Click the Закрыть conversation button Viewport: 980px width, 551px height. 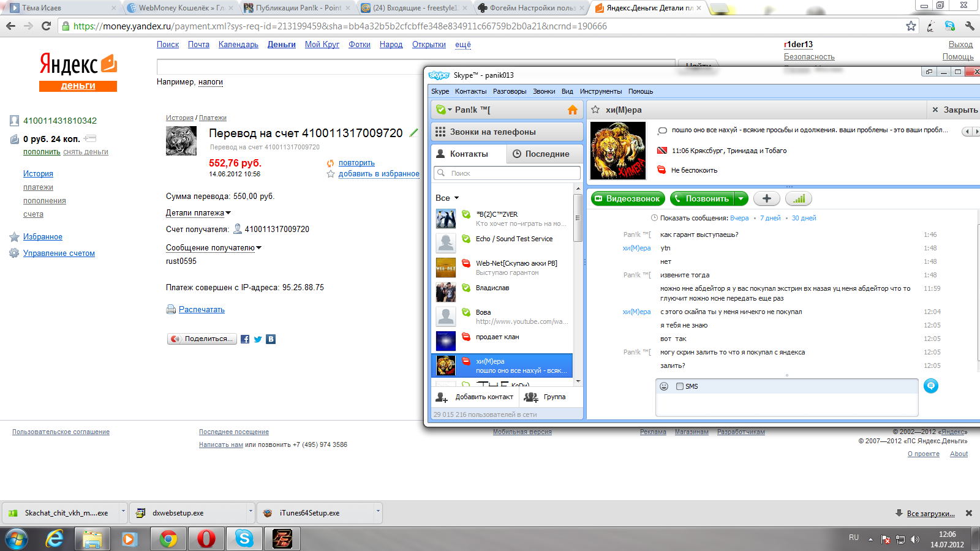pyautogui.click(x=954, y=110)
